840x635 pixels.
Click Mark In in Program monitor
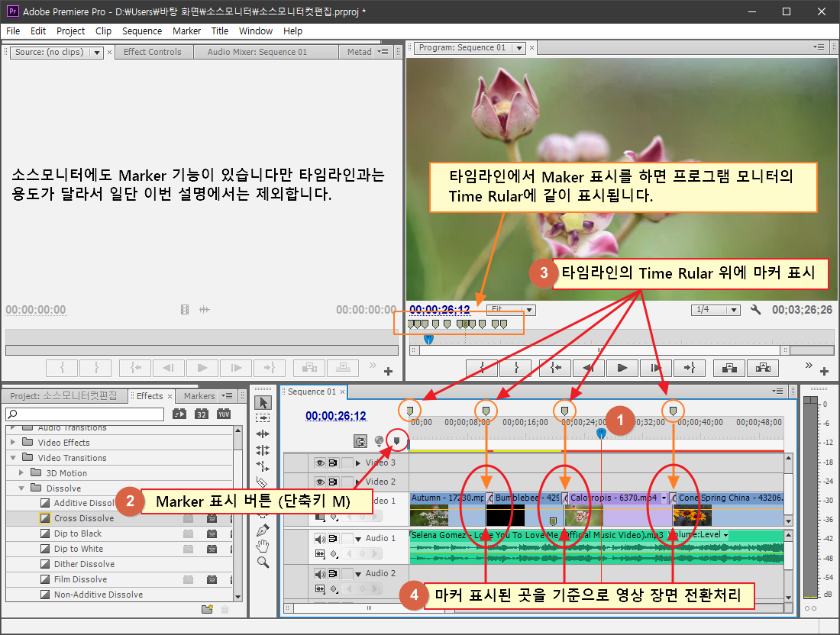click(x=482, y=368)
